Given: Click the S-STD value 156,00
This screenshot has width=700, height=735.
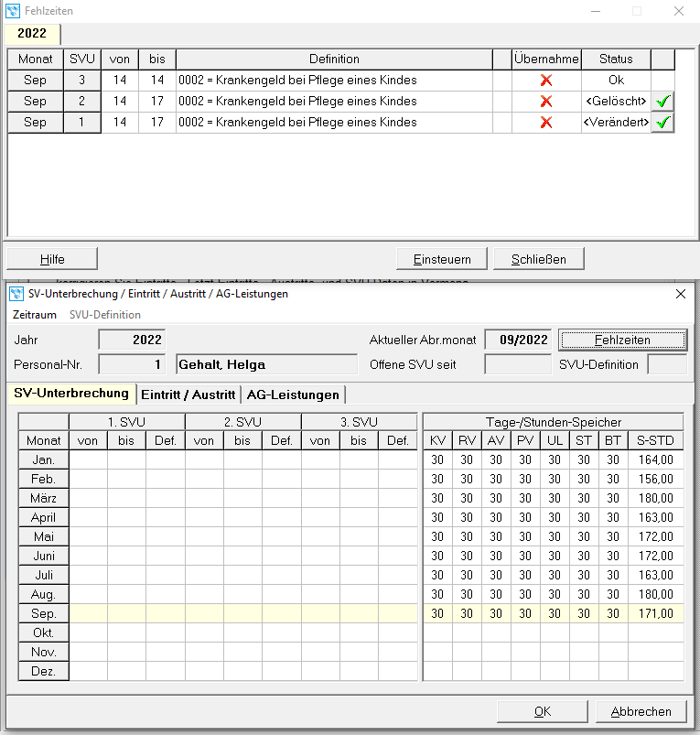Looking at the screenshot, I should tap(655, 479).
